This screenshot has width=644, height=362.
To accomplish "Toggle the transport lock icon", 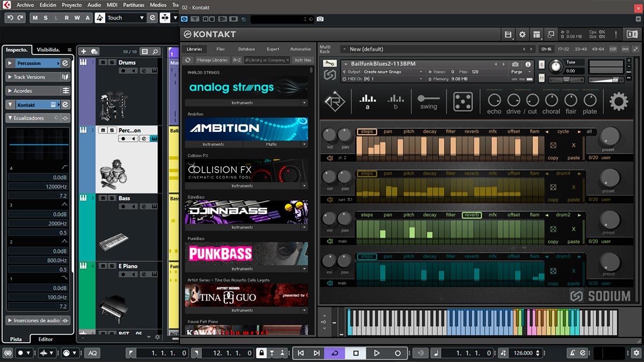I will tap(261, 353).
